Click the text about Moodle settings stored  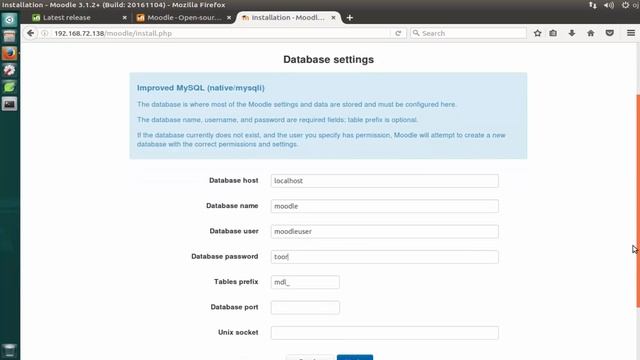[x=297, y=104]
